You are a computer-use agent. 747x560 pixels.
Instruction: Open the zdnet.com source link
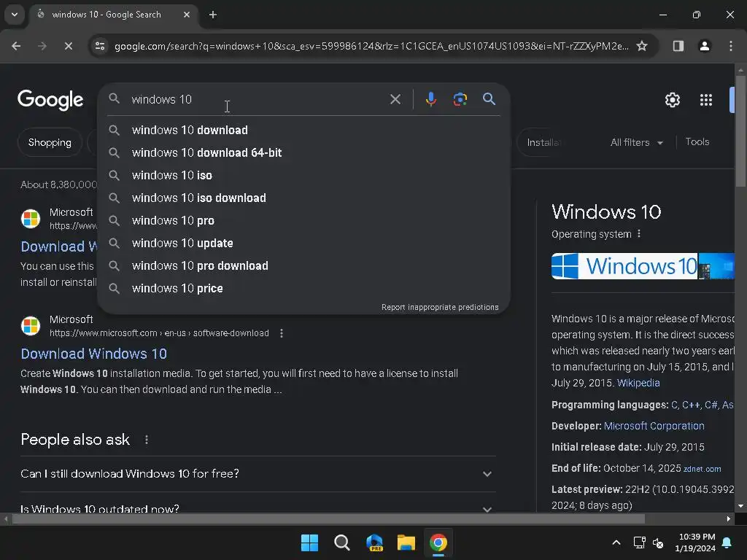(x=703, y=469)
